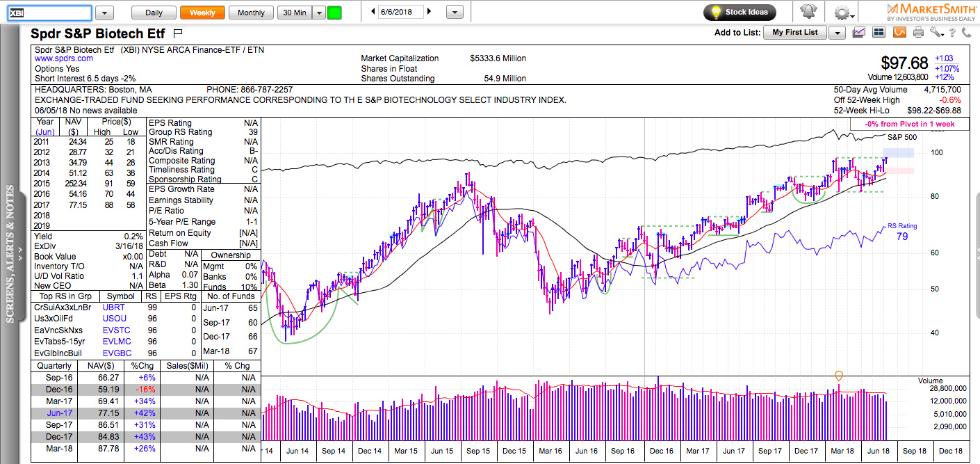Screen dimensions: 980x464
Task: Click the EVGBC symbol link
Action: click(117, 353)
